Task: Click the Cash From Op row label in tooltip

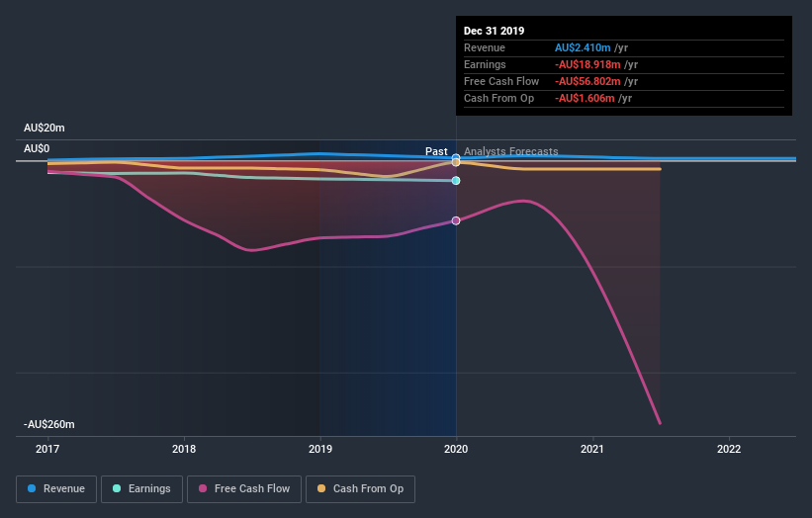Action: 498,98
